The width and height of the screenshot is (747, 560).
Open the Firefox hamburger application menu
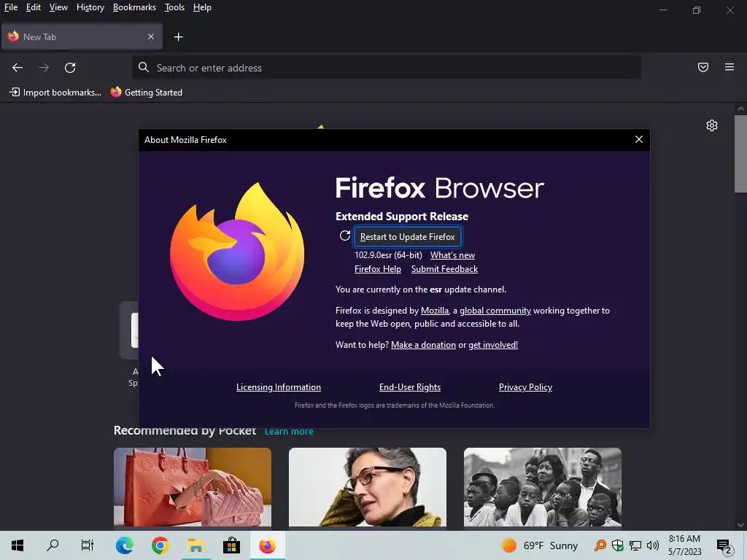729,67
